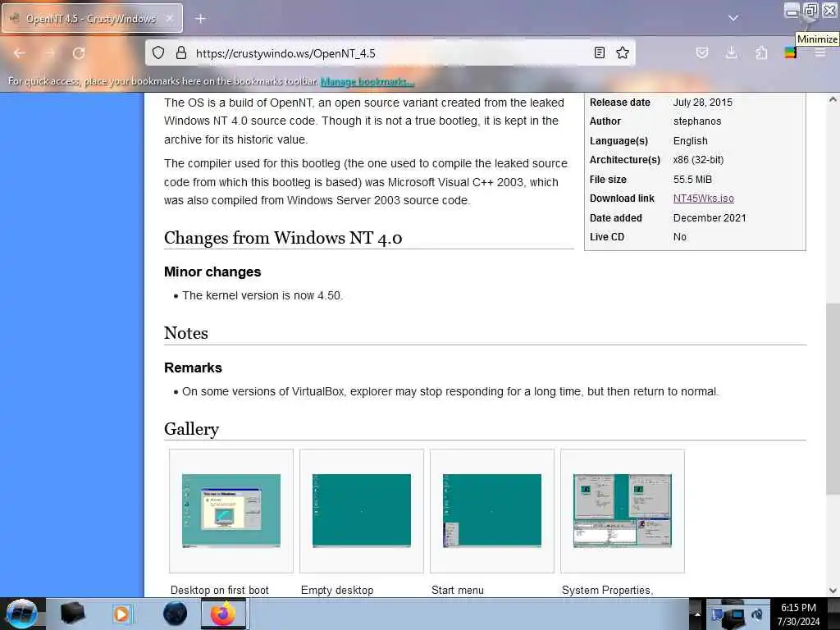This screenshot has width=840, height=630.
Task: Click the author name stephanos
Action: pyautogui.click(x=697, y=121)
